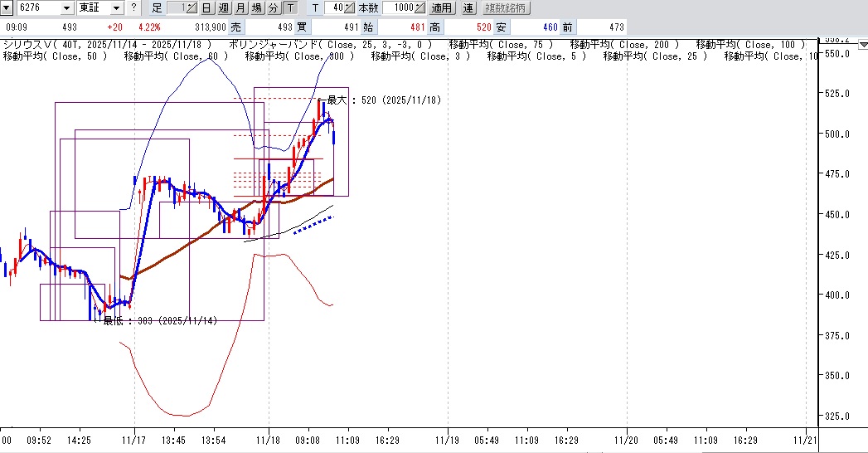Click the 足 bar-type button
The image size is (868, 453).
158,7
